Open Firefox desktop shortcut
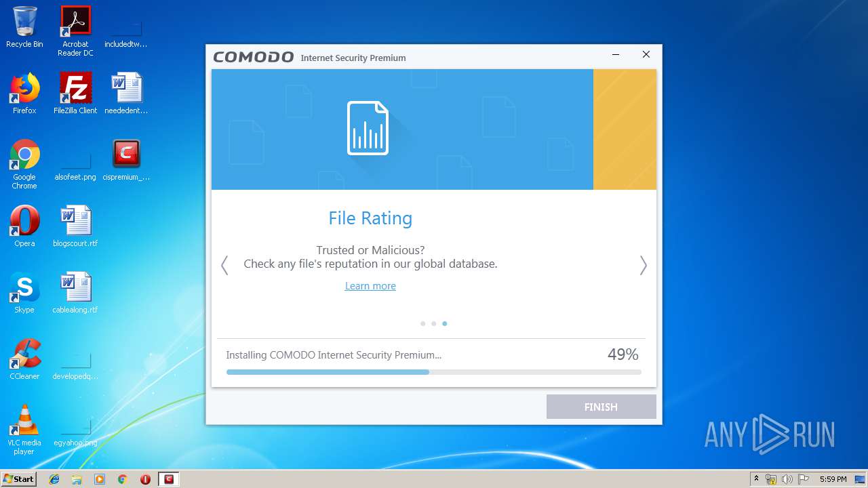This screenshot has height=488, width=868. (24, 94)
